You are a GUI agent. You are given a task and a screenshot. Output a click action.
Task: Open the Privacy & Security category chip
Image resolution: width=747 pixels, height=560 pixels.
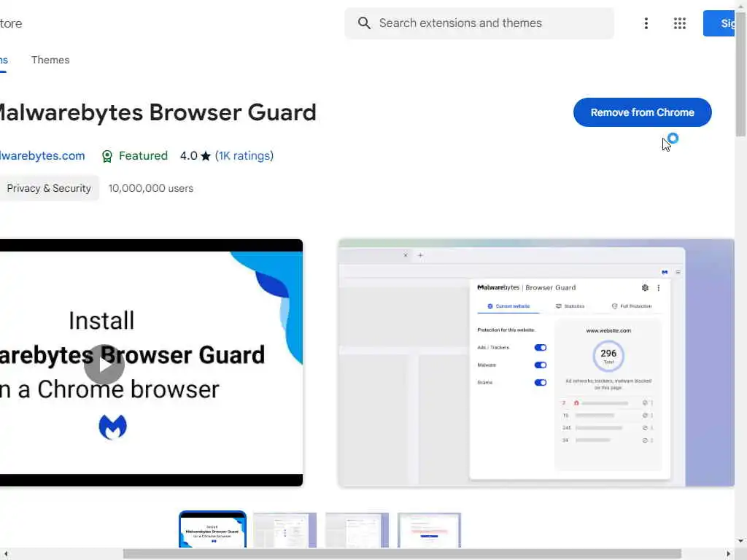(49, 188)
